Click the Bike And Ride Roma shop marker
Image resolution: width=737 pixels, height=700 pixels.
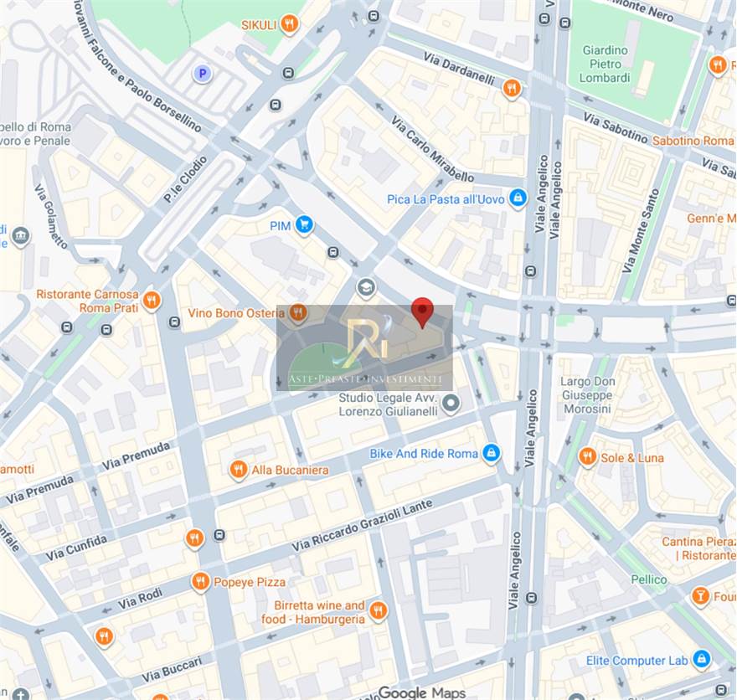pos(491,453)
